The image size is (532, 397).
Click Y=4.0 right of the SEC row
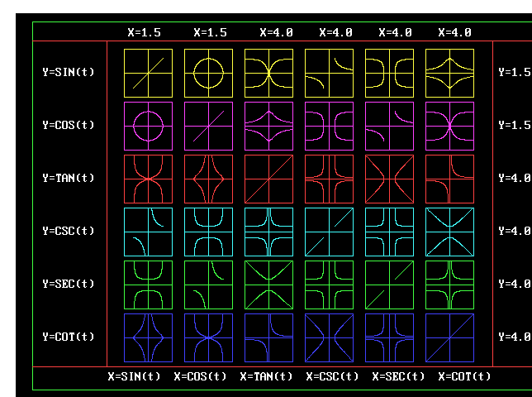[x=515, y=284]
